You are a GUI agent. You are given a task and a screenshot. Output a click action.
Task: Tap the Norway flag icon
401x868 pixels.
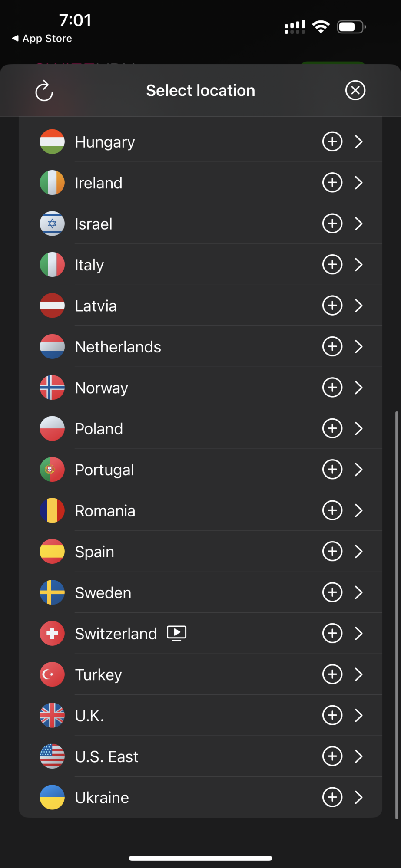[x=52, y=388]
